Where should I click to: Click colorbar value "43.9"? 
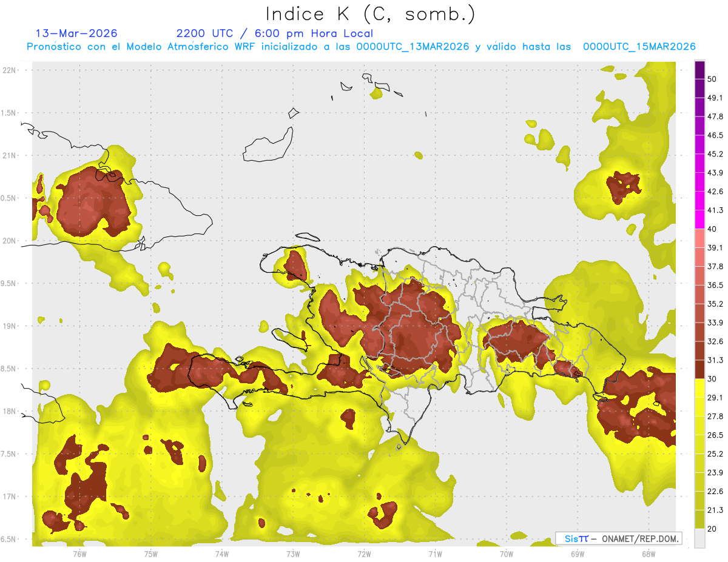[x=715, y=173]
